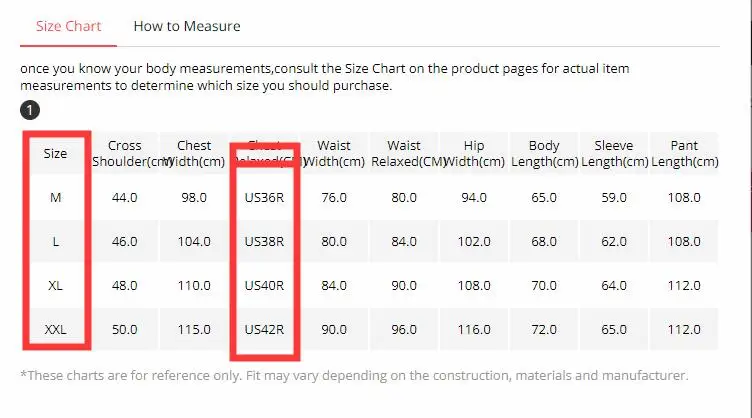The height and width of the screenshot is (418, 752).
Task: Click the US42R cell
Action: [264, 330]
